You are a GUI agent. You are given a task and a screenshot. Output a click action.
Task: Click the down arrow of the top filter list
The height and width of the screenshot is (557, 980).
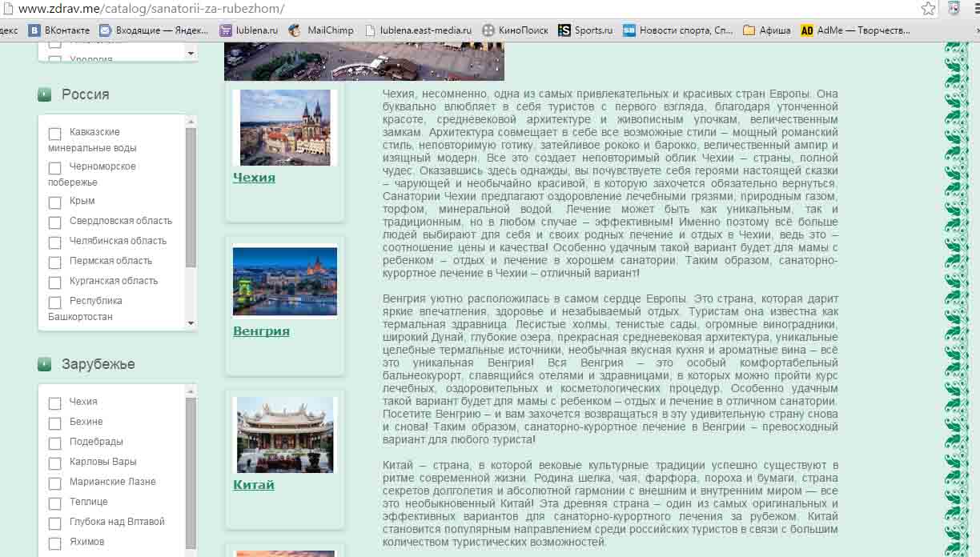191,54
